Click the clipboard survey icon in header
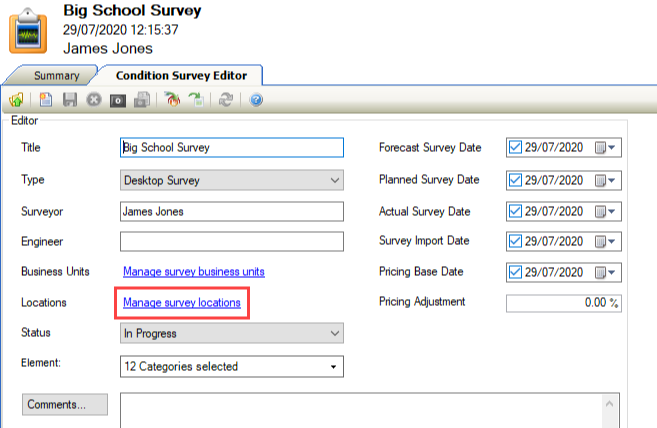Screen dimensions: 657x428 (x=28, y=30)
